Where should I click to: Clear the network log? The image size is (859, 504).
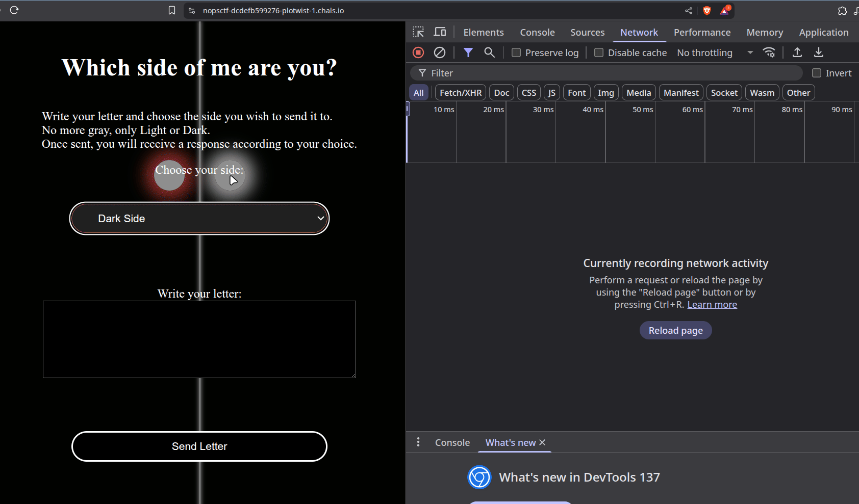pyautogui.click(x=440, y=52)
